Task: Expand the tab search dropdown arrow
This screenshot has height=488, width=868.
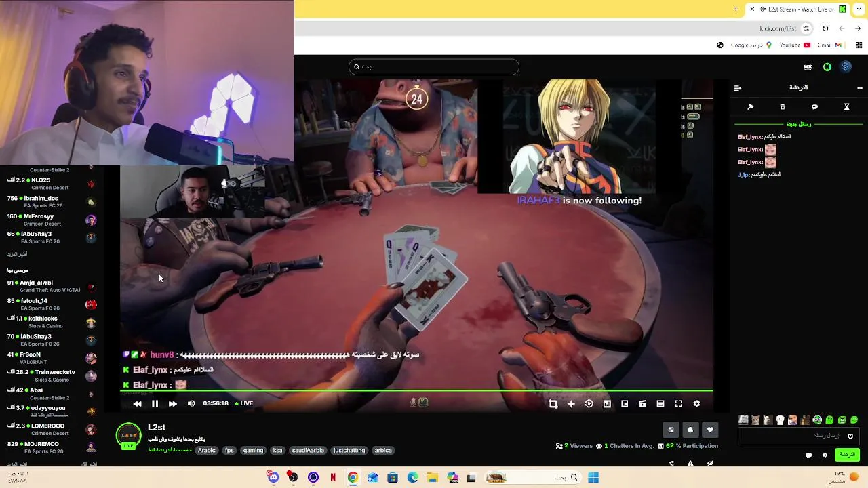Action: [859, 9]
